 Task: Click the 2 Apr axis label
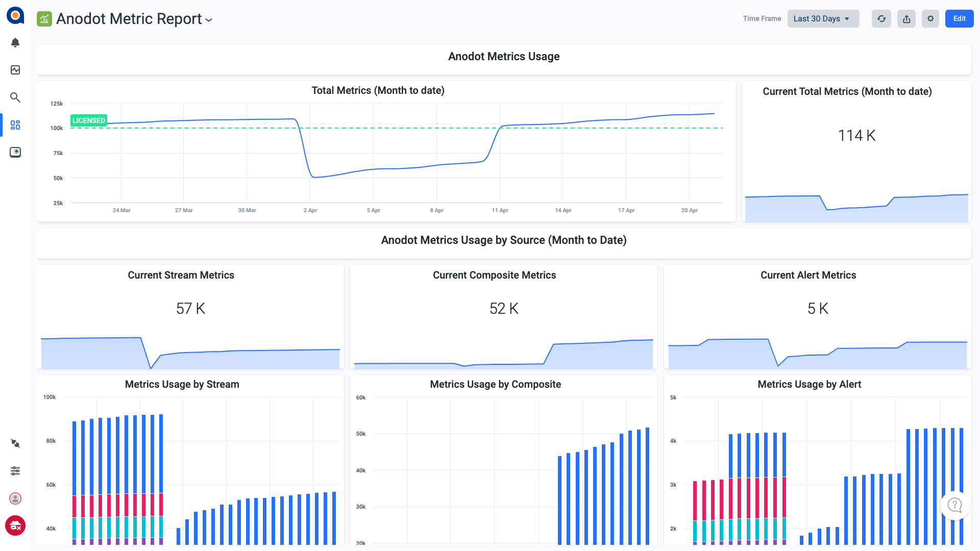coord(310,210)
